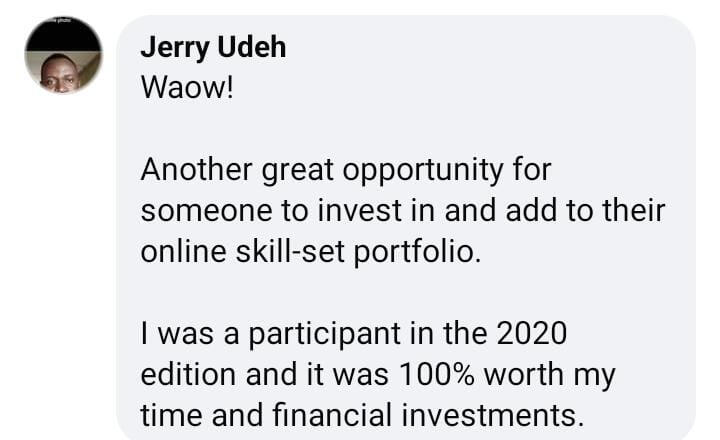
Task: Click the line starting "someone to invest in"
Action: tap(403, 211)
